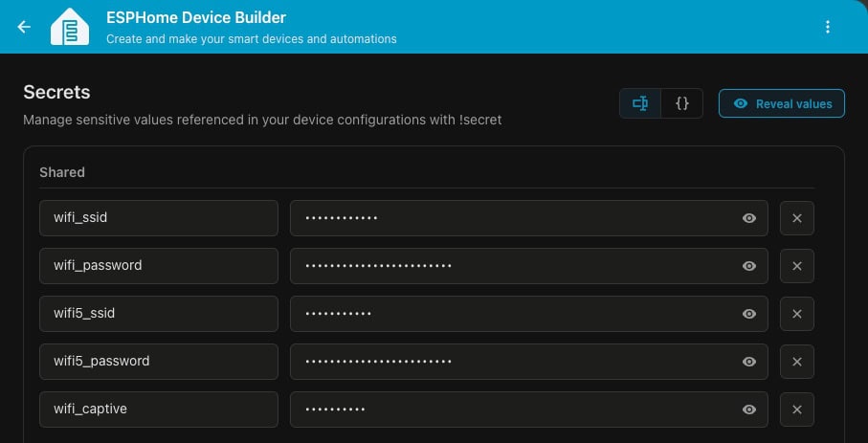Remove the wifi5_password secret
The width and height of the screenshot is (868, 443).
point(796,362)
